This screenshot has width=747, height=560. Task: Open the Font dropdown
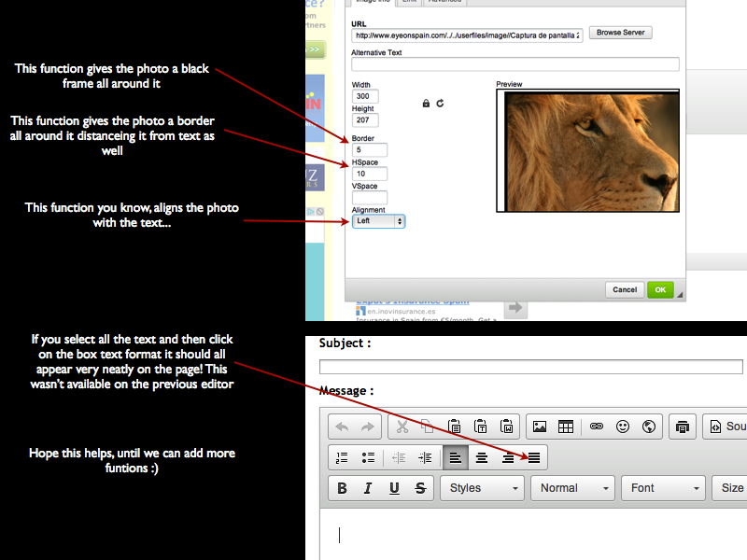click(663, 488)
